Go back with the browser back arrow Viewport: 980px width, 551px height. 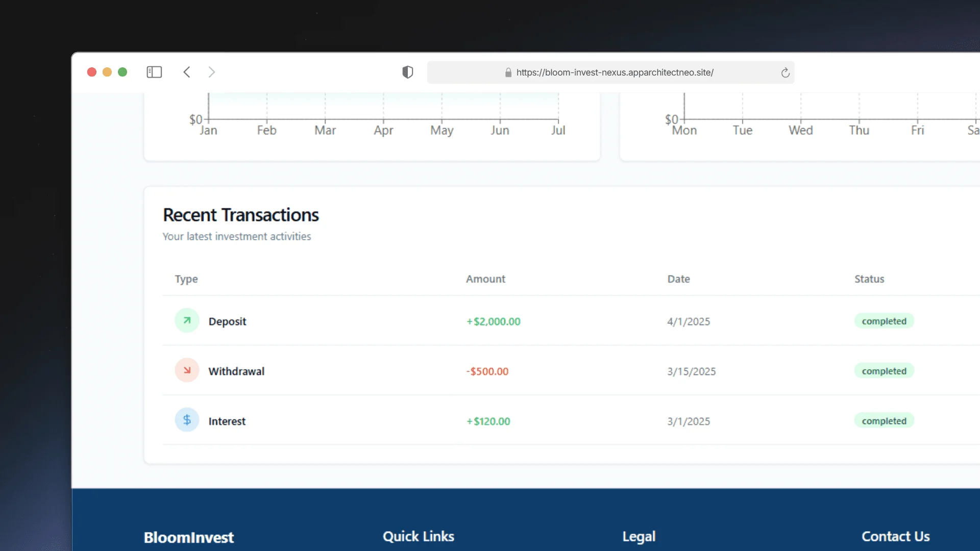[187, 72]
